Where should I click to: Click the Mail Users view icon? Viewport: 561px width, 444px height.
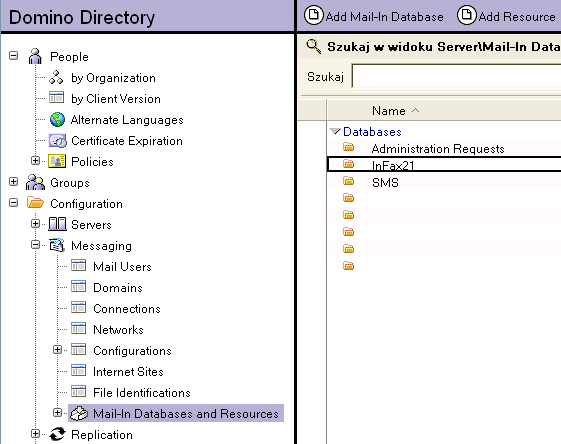[78, 266]
